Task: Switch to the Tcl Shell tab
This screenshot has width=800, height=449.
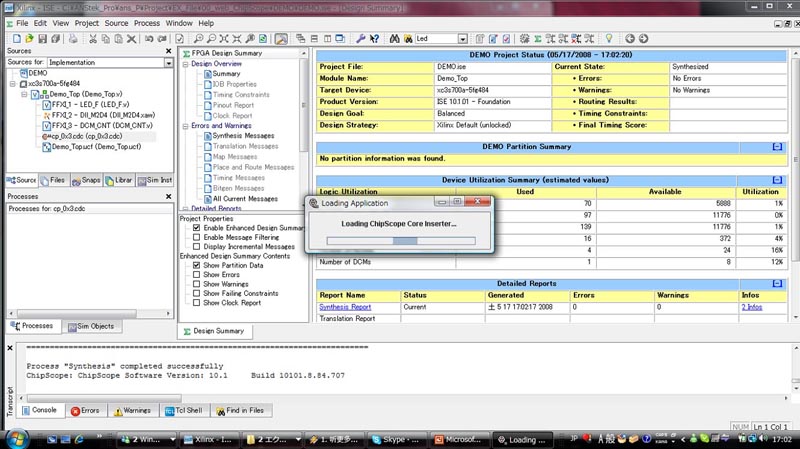Action: coord(184,411)
